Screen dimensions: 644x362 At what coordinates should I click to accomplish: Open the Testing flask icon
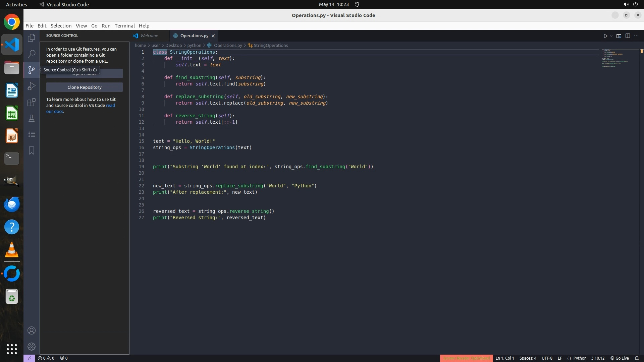32,118
